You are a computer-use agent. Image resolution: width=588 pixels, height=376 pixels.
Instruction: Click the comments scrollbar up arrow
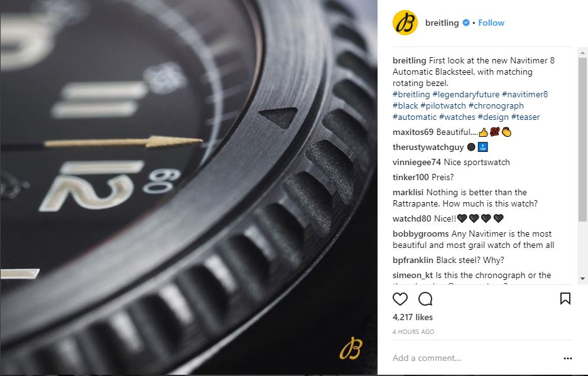(582, 53)
